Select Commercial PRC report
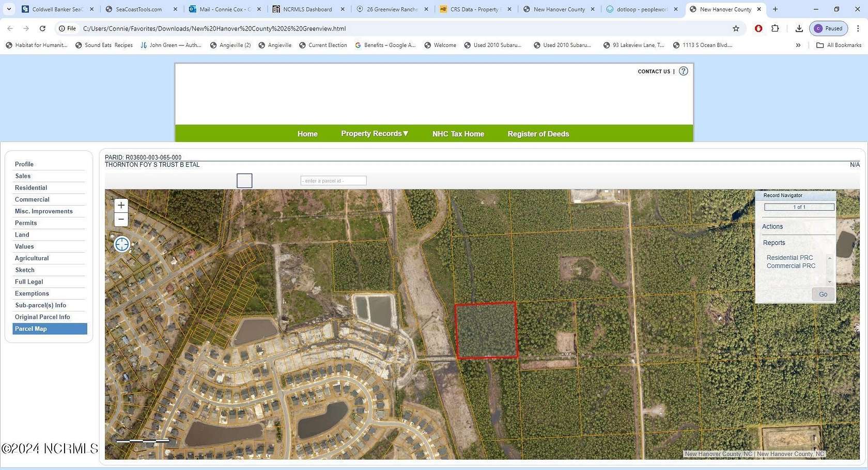This screenshot has width=868, height=470. tap(791, 266)
